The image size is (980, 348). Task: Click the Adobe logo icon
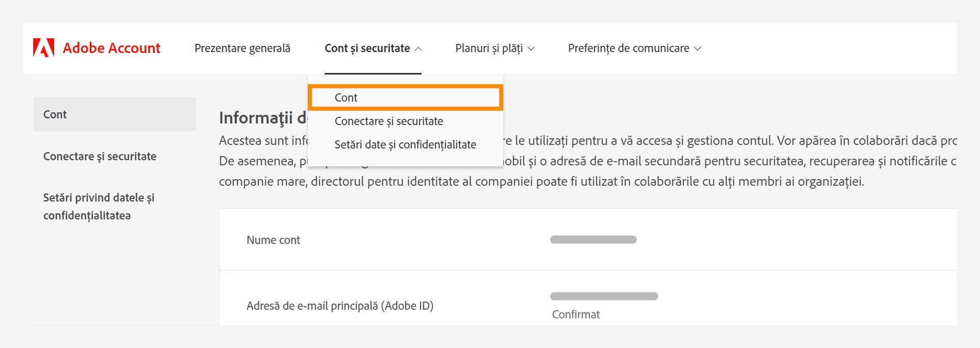(x=43, y=48)
